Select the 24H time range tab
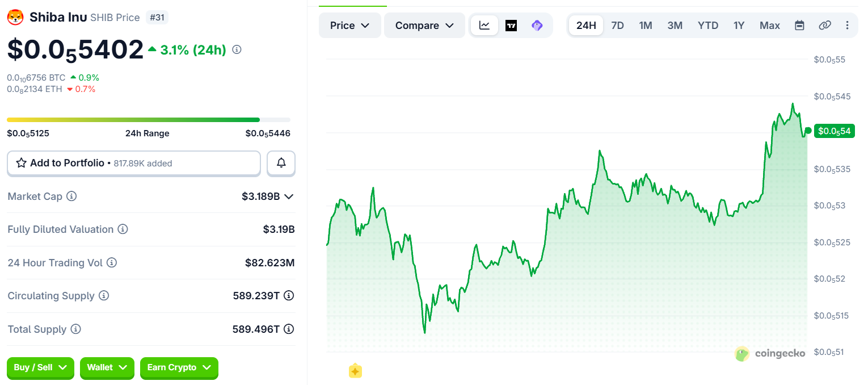Image resolution: width=868 pixels, height=385 pixels. [x=586, y=26]
